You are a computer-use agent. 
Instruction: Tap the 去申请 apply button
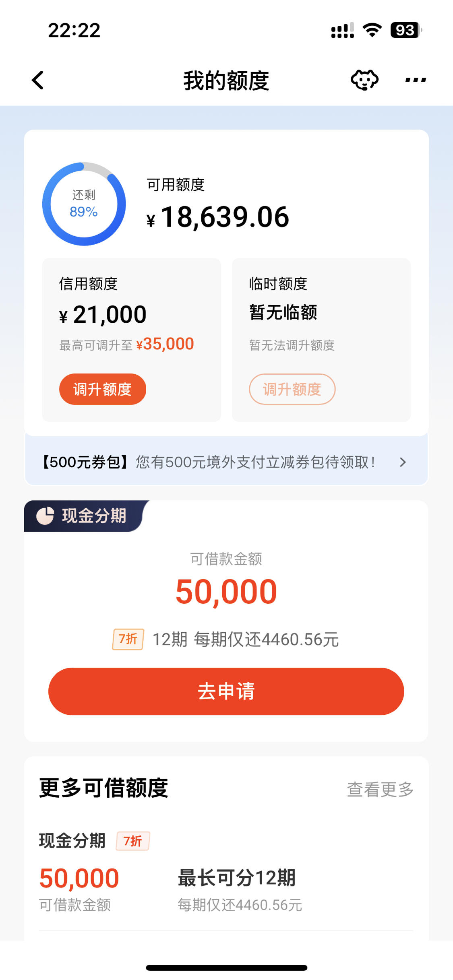tap(226, 691)
